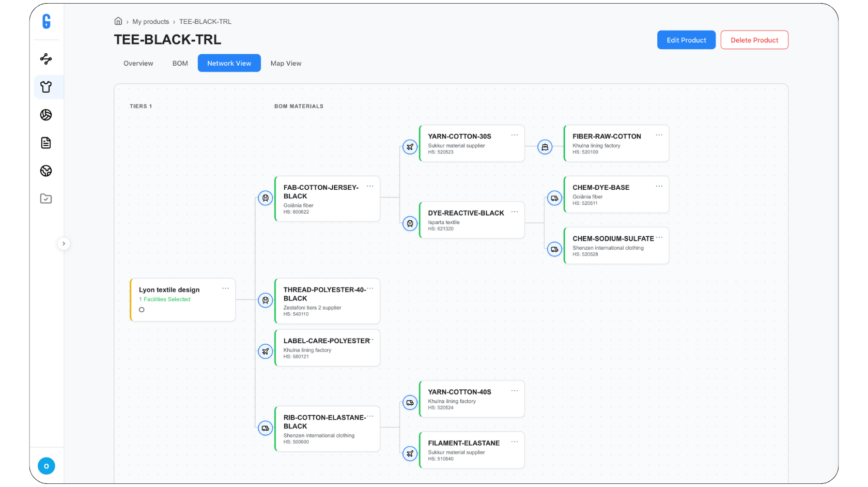Click the truck icon linking RIB-COTTON-ELASTANE-BLACK
Image resolution: width=868 pixels, height=487 pixels.
pos(266,428)
